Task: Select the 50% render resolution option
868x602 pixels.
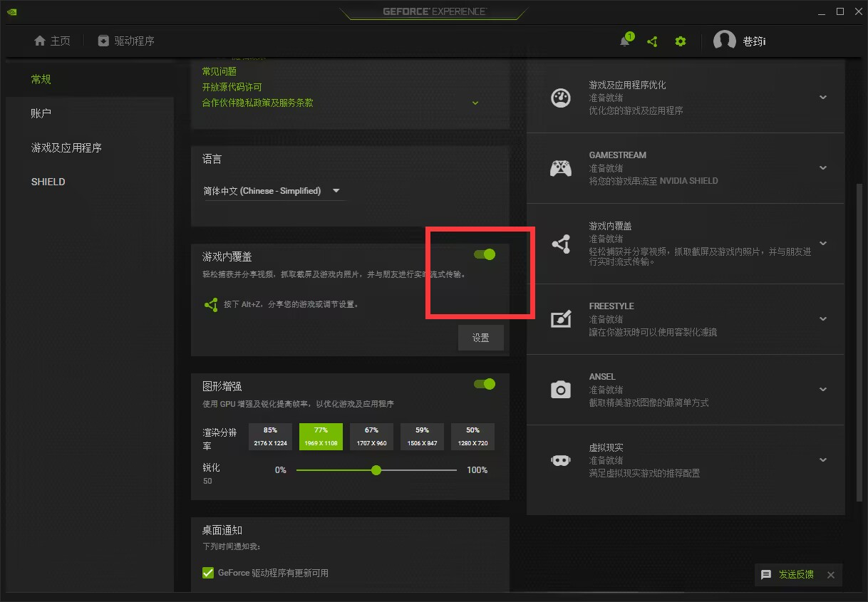Action: [473, 437]
